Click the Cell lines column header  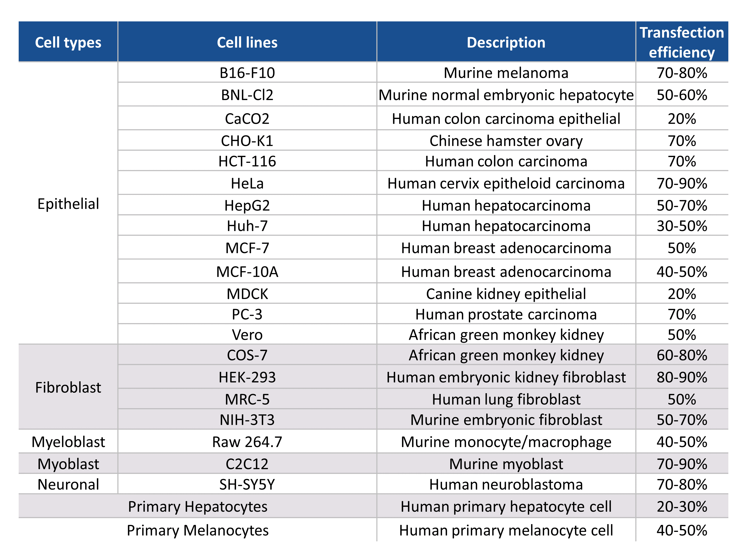247,43
